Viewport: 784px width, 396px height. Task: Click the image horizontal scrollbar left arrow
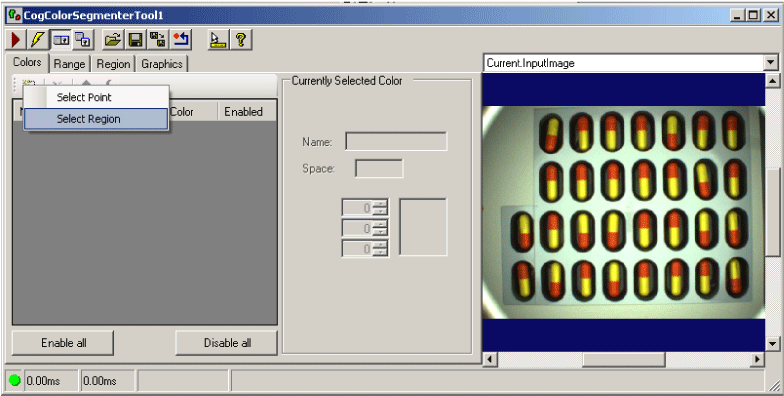(490, 359)
